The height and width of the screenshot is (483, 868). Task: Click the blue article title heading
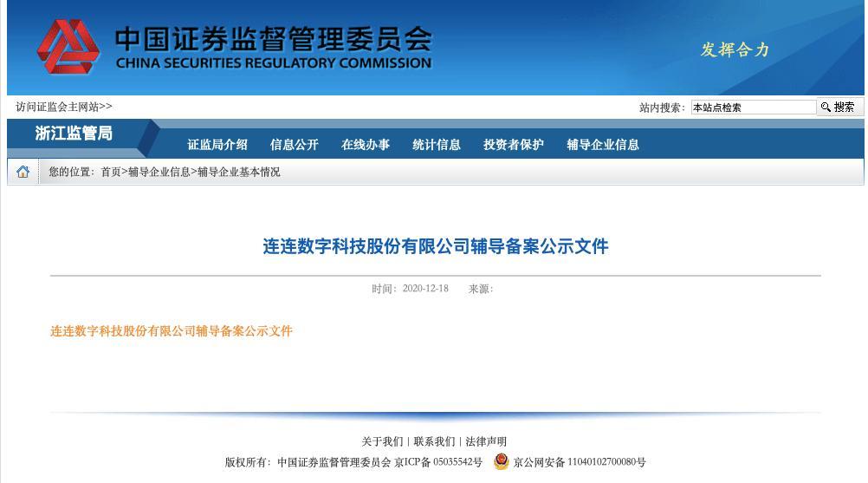point(435,246)
